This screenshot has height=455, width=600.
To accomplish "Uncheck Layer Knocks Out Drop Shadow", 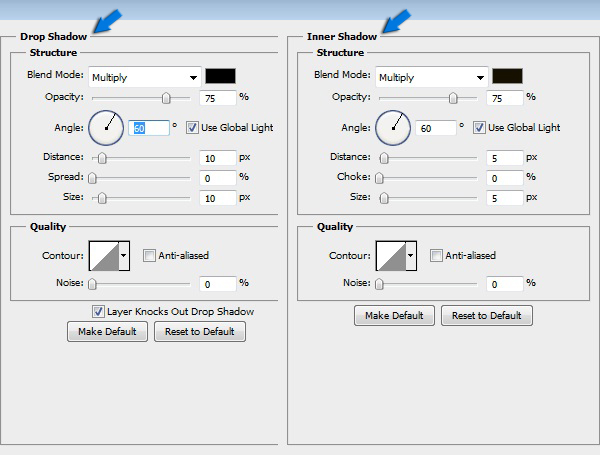I will [x=98, y=311].
